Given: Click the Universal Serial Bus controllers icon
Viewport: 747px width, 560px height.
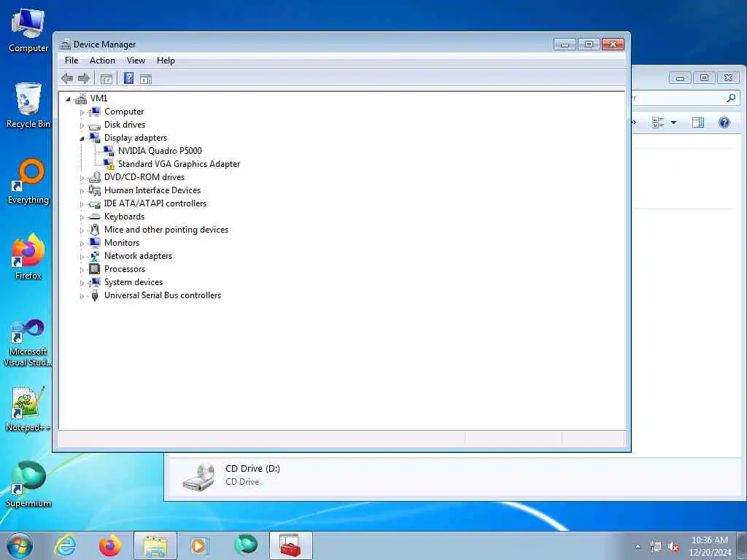Looking at the screenshot, I should pyautogui.click(x=95, y=295).
